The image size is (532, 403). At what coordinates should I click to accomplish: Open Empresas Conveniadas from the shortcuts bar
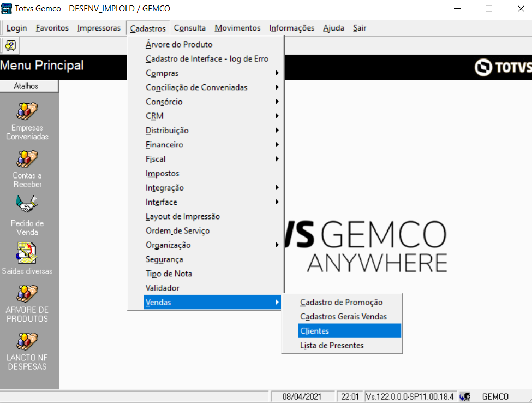27,119
